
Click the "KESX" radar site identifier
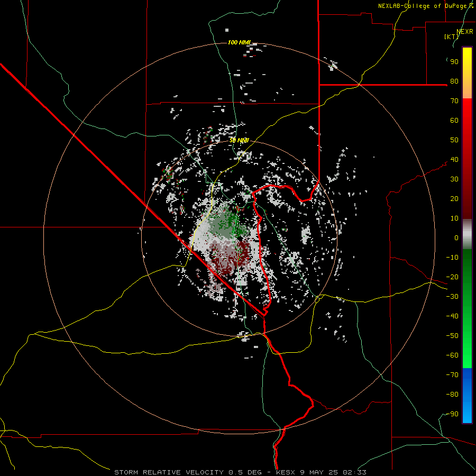point(286,472)
